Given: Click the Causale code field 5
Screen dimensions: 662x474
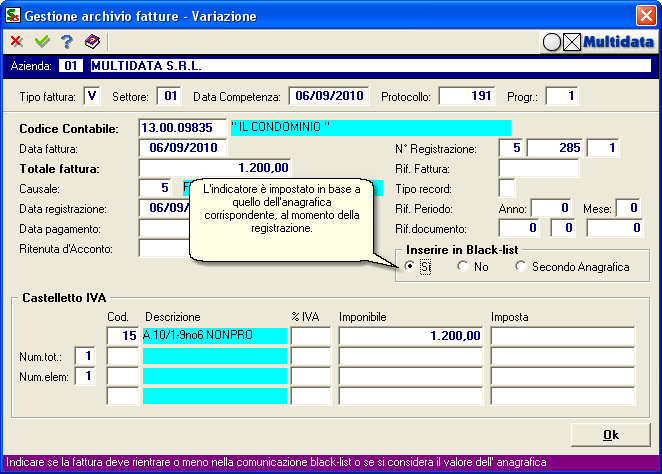Looking at the screenshot, I should pyautogui.click(x=155, y=188).
